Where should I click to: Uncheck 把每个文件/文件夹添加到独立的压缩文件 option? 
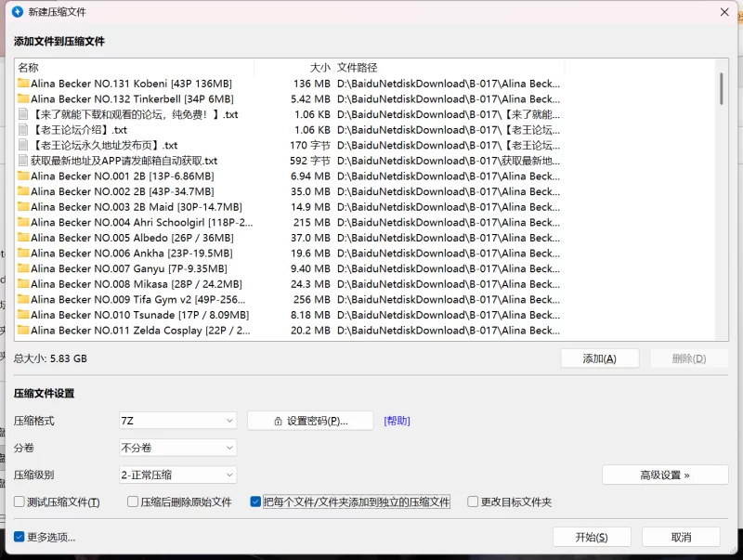[x=256, y=502]
